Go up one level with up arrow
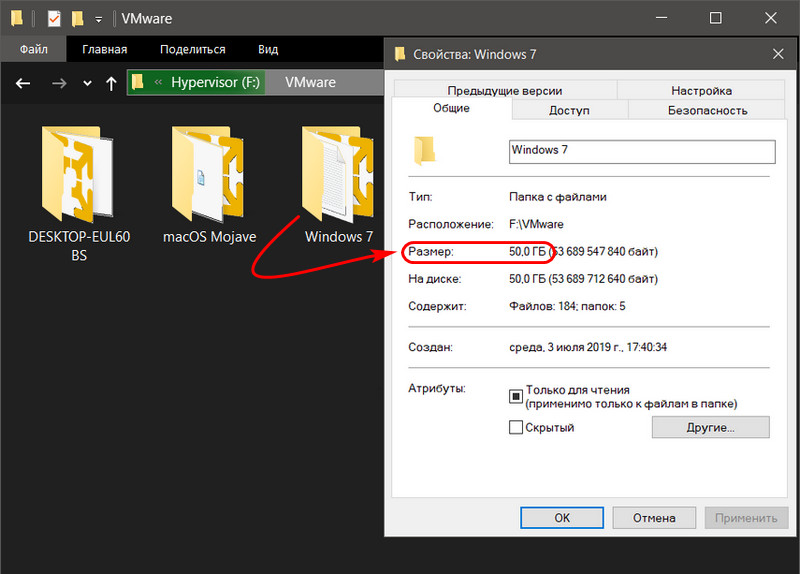This screenshot has height=574, width=800. click(x=111, y=83)
